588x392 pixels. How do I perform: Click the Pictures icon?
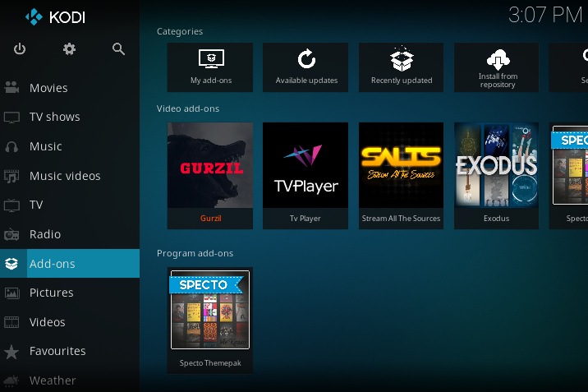click(11, 293)
